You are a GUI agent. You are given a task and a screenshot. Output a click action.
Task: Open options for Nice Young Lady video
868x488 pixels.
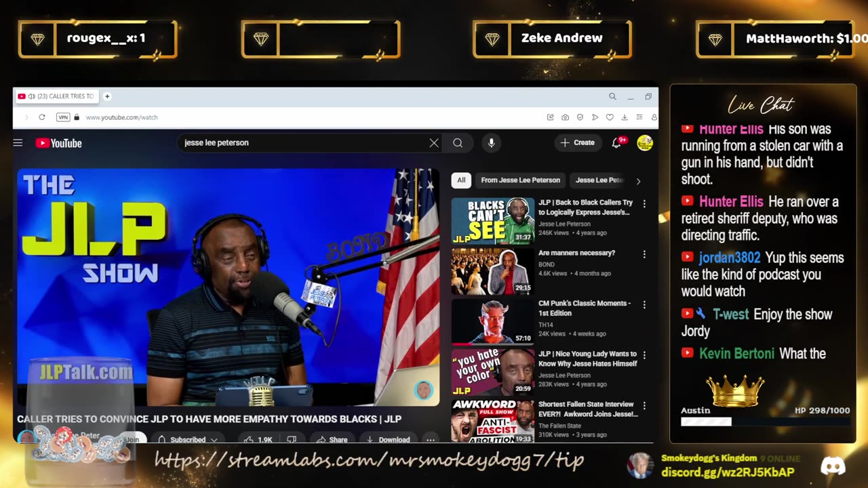pos(644,354)
